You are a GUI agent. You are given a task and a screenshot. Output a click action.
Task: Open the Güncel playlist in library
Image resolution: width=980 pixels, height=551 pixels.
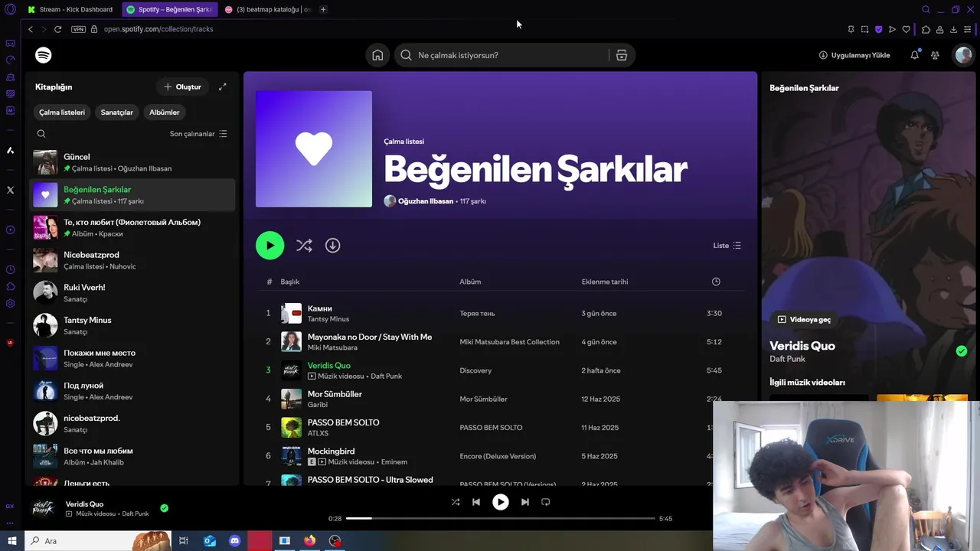pos(132,162)
